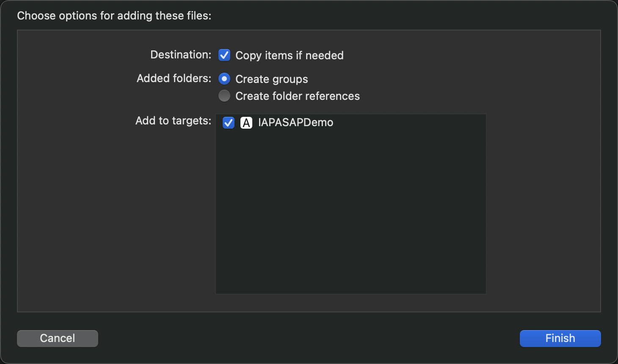Select Create folder references radio button
Screen dimensions: 618x364
pyautogui.click(x=224, y=96)
